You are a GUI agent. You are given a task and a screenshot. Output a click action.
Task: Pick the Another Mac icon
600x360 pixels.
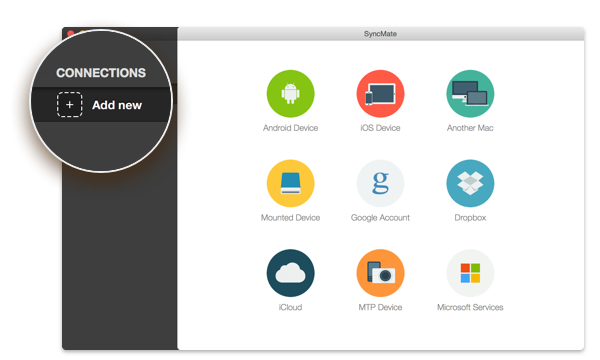click(x=470, y=94)
